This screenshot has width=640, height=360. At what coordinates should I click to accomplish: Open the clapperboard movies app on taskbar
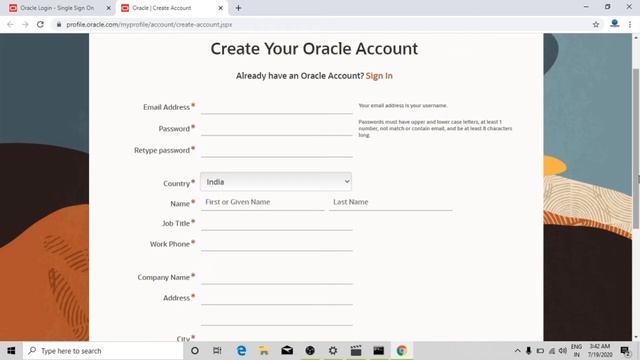coord(356,351)
